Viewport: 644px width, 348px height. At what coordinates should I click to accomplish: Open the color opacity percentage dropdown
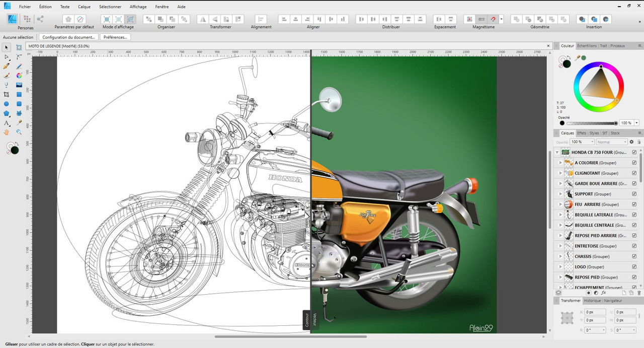(x=637, y=123)
